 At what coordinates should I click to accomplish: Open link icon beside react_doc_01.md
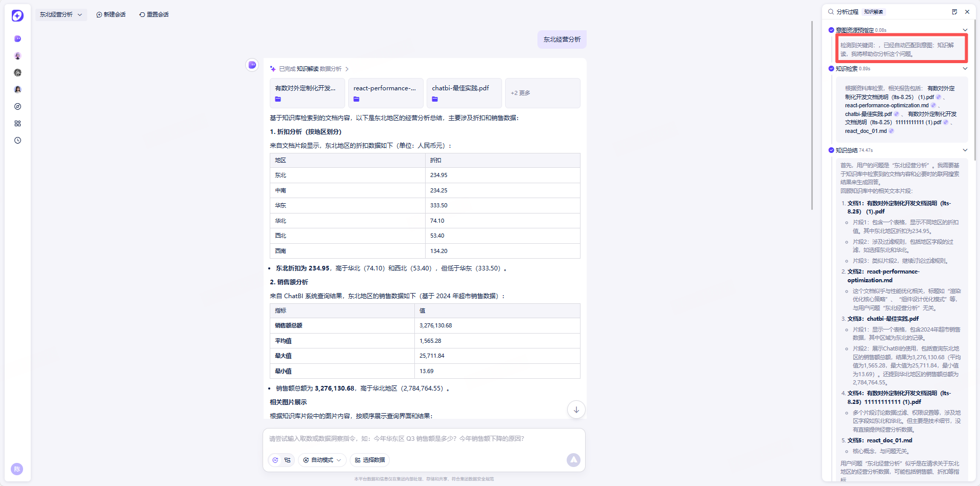coord(891,131)
